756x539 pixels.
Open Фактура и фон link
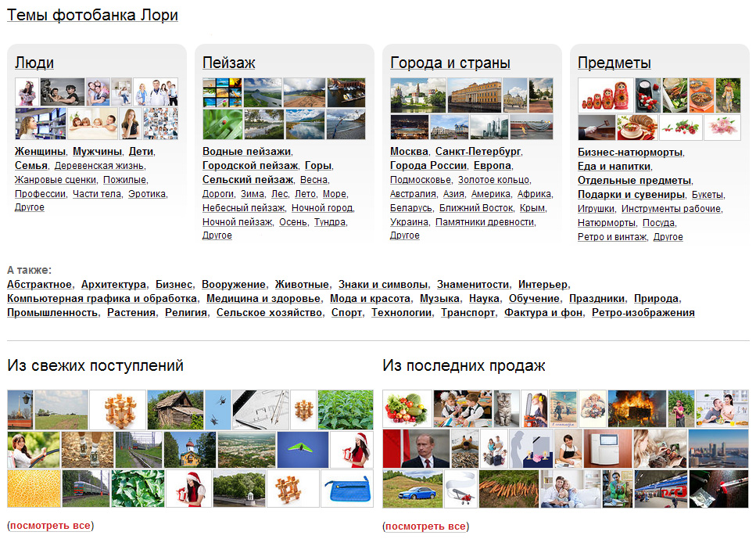tap(543, 312)
